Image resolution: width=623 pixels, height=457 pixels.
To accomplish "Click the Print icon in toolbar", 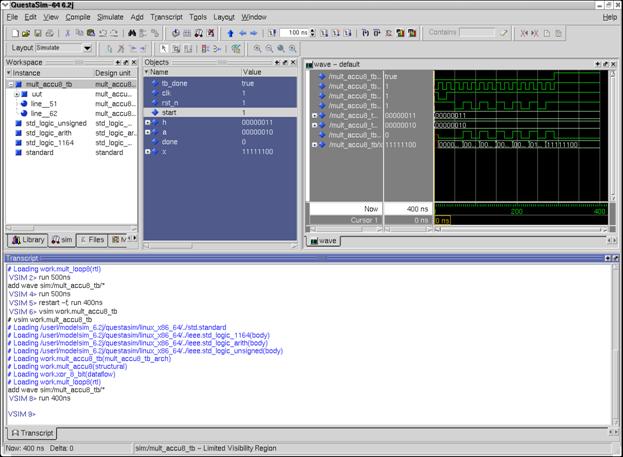I will click(52, 33).
